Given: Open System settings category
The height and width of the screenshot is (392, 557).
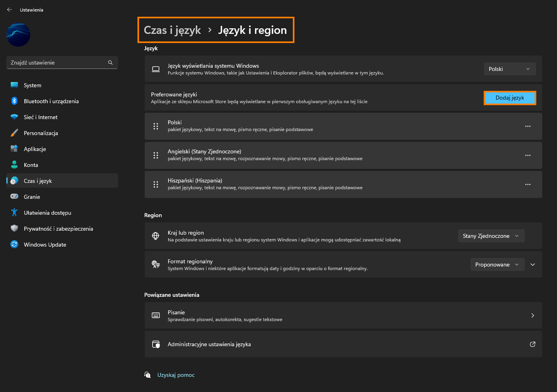Looking at the screenshot, I should point(62,85).
